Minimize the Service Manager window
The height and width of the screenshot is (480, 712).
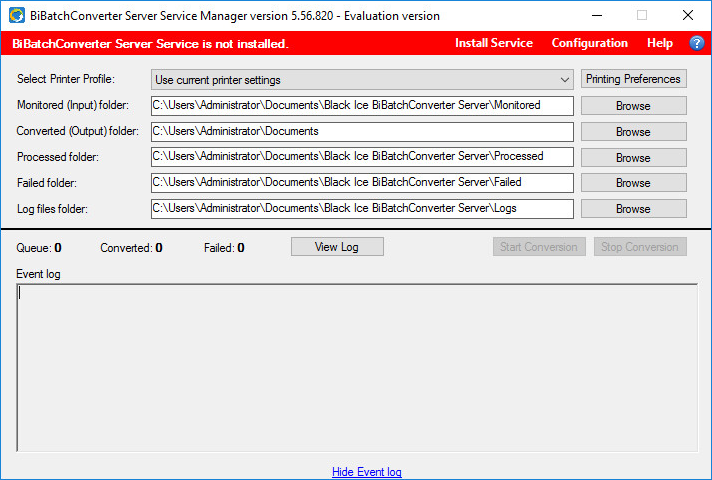(596, 15)
